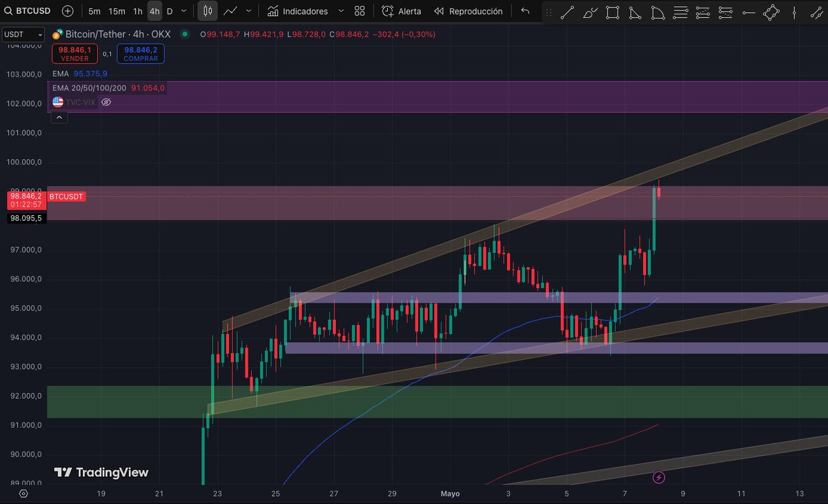Grab the favorites toolbar dotted handle
The height and width of the screenshot is (504, 828).
[549, 12]
